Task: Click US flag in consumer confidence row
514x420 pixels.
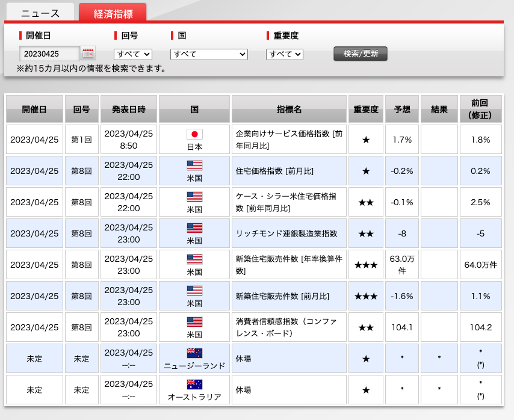Action: [194, 322]
